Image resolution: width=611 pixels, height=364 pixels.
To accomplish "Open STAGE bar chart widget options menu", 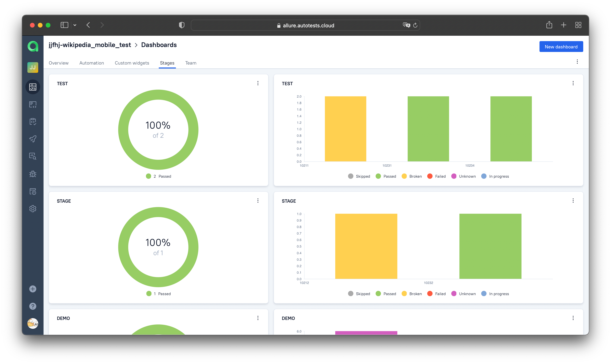I will 573,201.
